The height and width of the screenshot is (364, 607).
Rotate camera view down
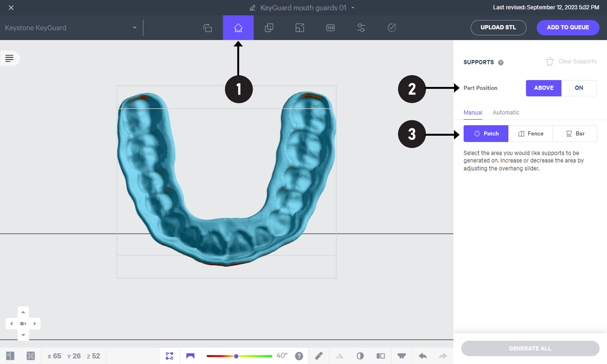(23, 335)
